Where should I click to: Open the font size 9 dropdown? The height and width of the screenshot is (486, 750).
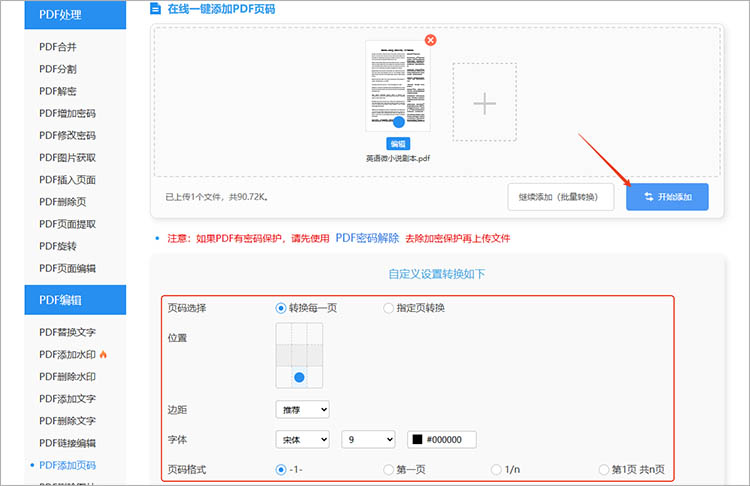[x=368, y=439]
